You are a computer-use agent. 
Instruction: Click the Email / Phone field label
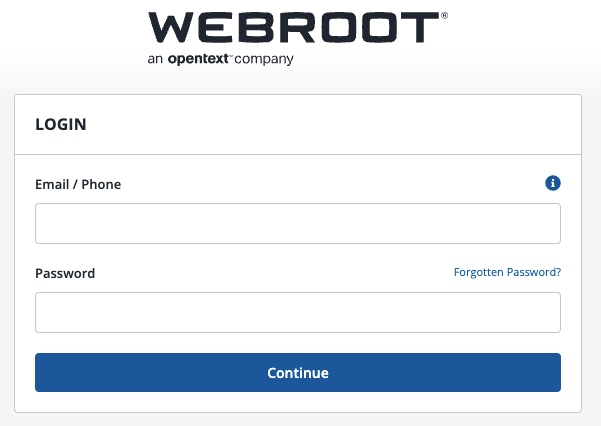tap(78, 184)
